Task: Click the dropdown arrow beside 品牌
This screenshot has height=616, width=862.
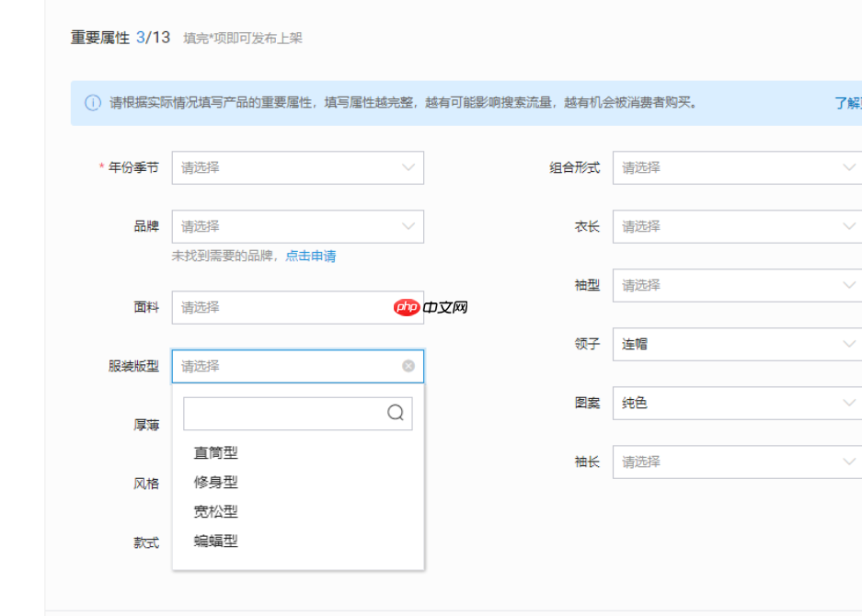Action: pyautogui.click(x=408, y=226)
